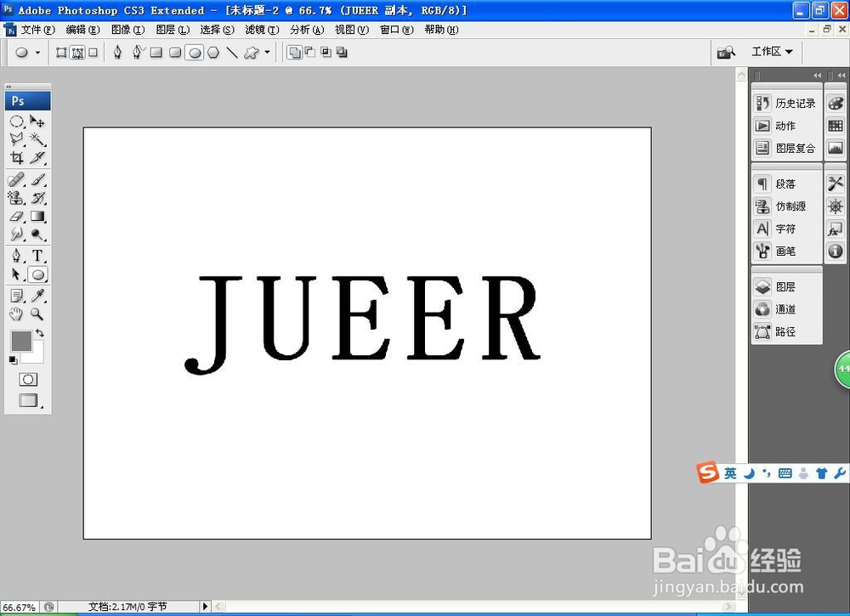Screen dimensions: 850x616
Task: Enable Fill pixels mode in options bar
Action: [93, 53]
